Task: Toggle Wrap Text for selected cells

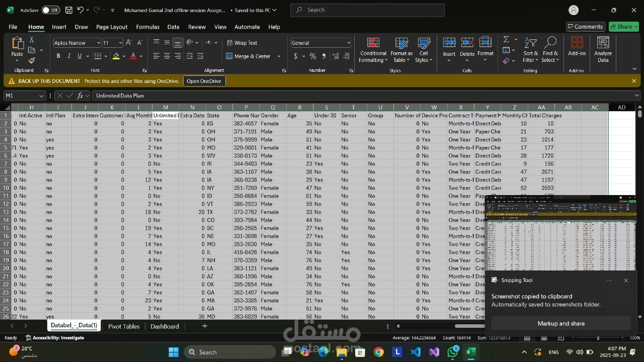Action: [x=242, y=43]
